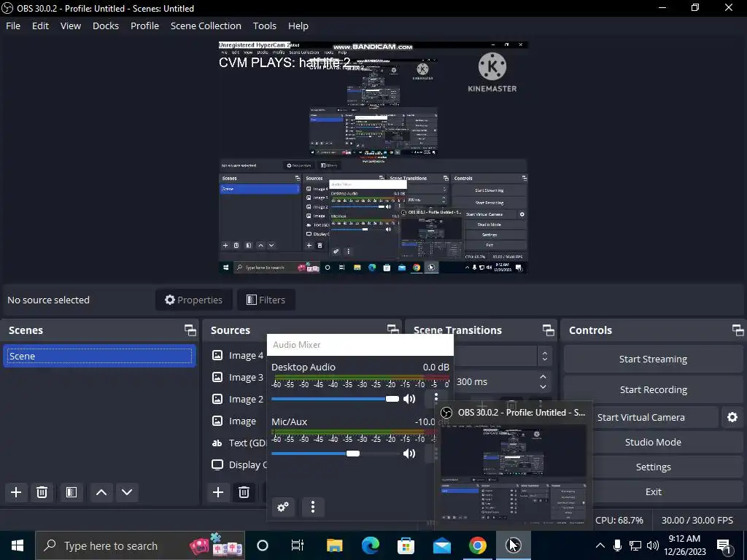The height and width of the screenshot is (560, 747).
Task: Float the Controls dock with its pop-out icon
Action: click(x=738, y=330)
